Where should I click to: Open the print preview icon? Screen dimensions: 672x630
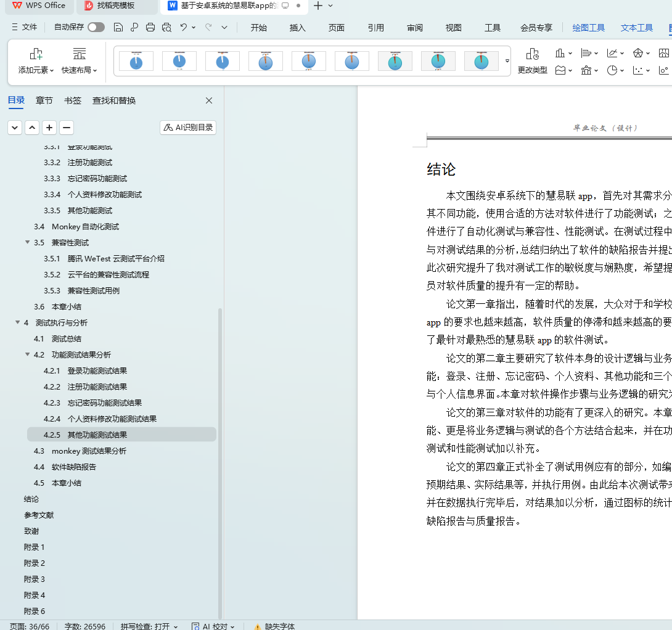coord(166,27)
